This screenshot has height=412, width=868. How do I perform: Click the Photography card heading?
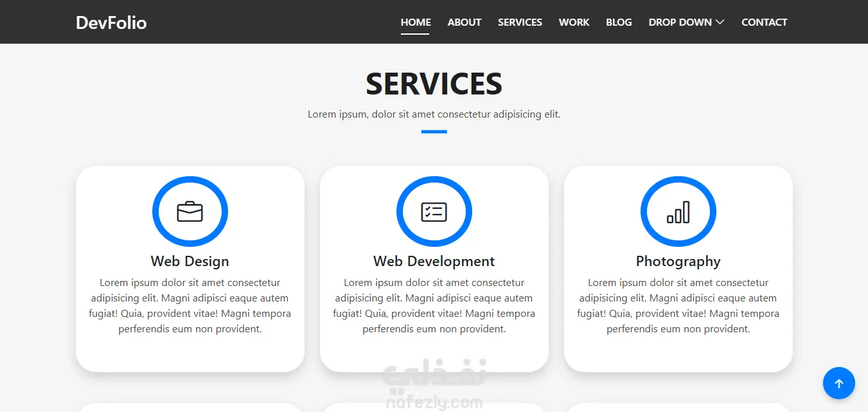pos(678,261)
